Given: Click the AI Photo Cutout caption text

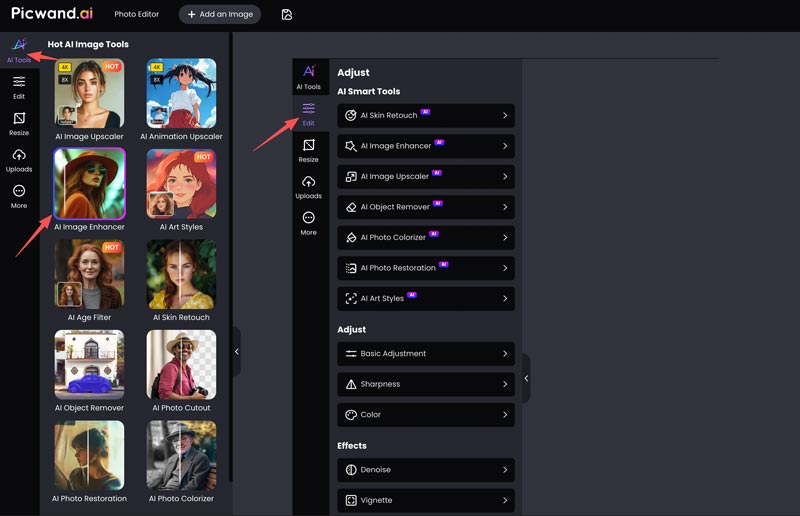Looking at the screenshot, I should pos(181,408).
